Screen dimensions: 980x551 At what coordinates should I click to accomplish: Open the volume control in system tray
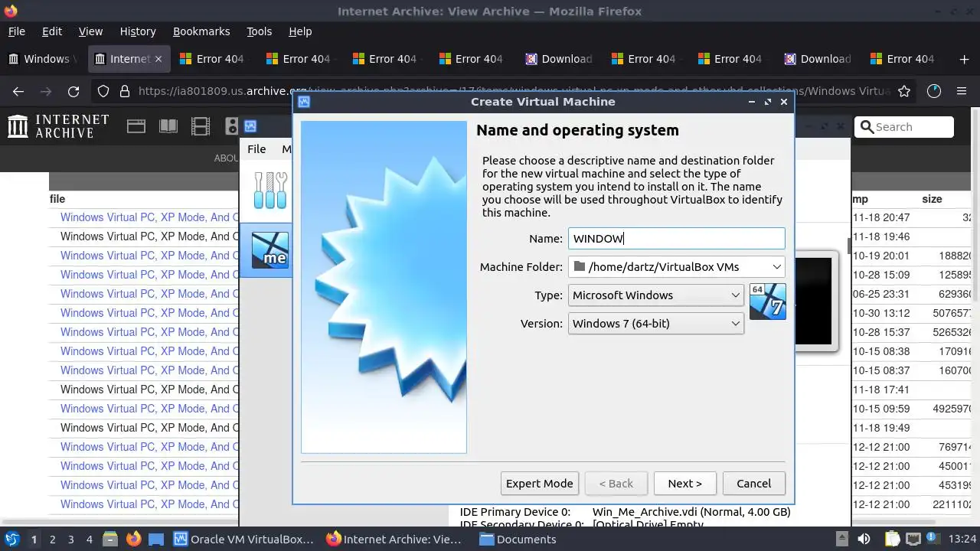864,539
